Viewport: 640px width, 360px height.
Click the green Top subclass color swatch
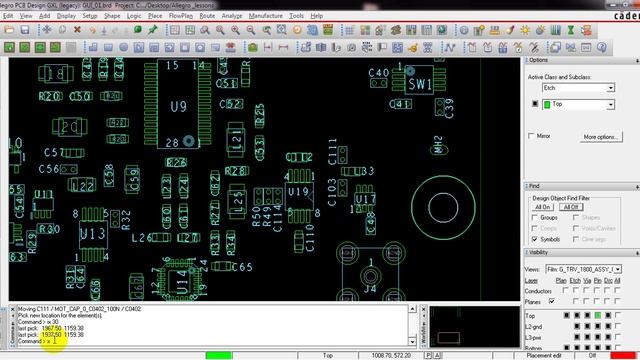click(547, 104)
